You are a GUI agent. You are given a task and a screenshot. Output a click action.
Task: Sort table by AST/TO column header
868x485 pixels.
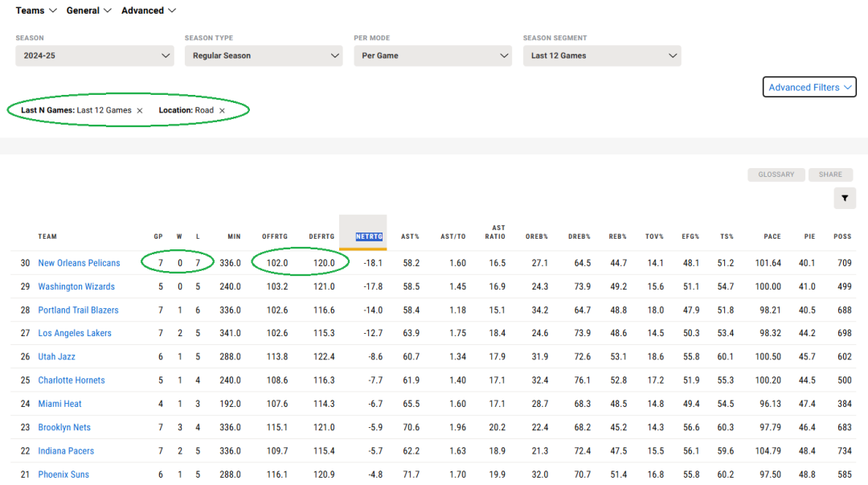pyautogui.click(x=452, y=236)
